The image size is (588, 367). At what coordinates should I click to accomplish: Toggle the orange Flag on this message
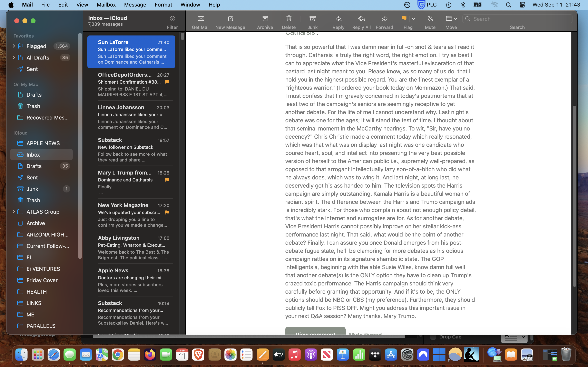tap(404, 19)
